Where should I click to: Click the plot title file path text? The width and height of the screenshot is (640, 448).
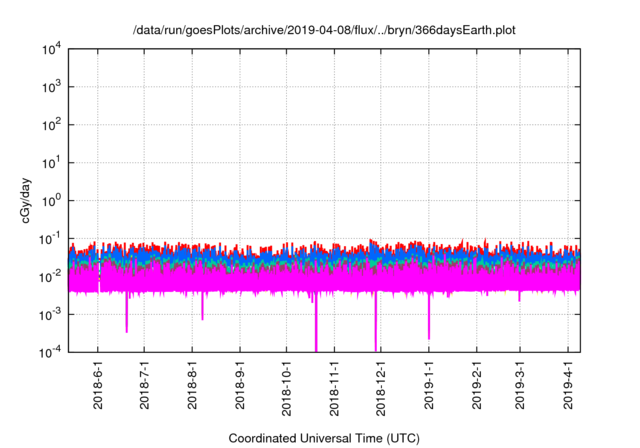click(x=324, y=31)
